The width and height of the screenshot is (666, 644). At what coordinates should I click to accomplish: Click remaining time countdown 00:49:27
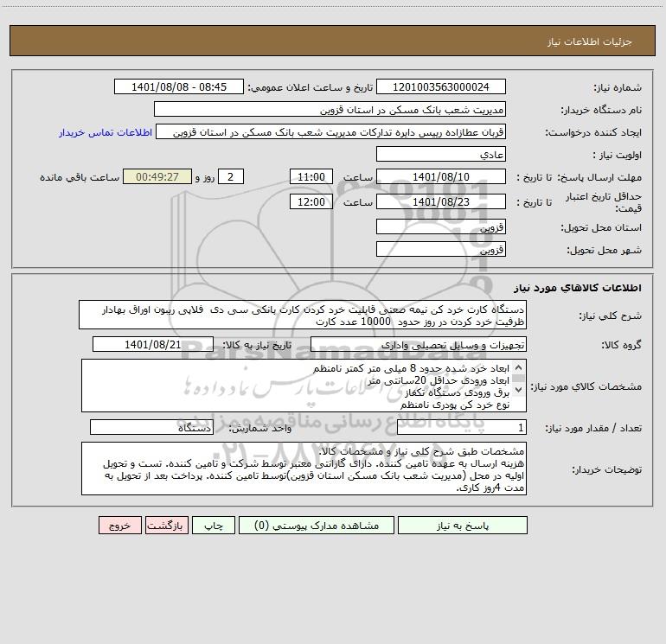click(157, 176)
